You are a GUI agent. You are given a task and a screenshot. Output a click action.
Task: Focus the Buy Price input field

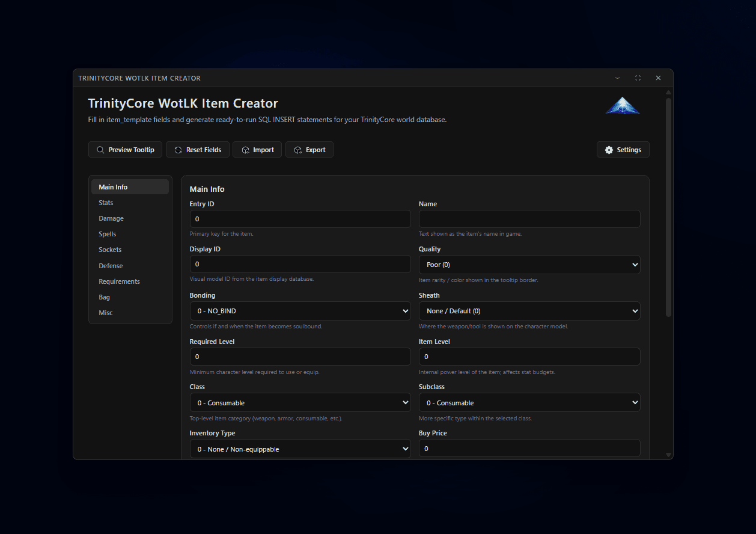click(x=529, y=449)
